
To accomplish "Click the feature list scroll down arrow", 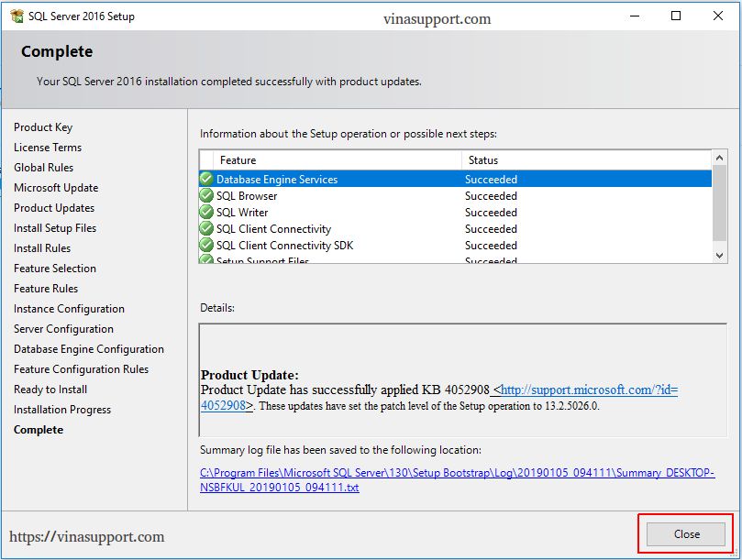I will point(719,256).
